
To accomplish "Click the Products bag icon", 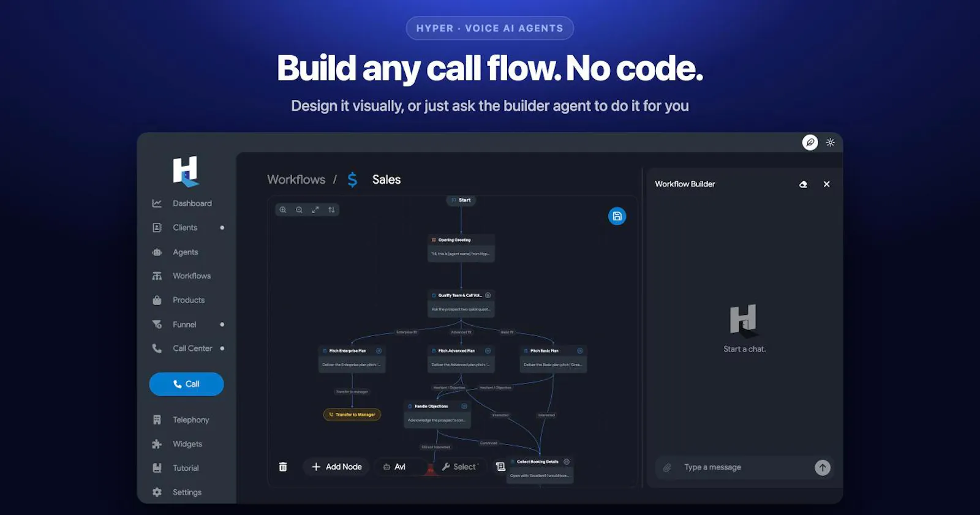I will point(157,300).
